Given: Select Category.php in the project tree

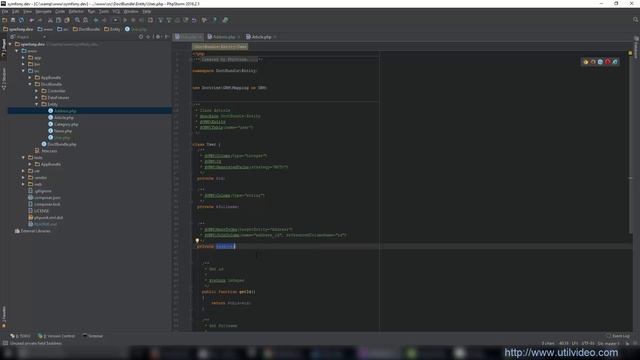Looking at the screenshot, I should (x=66, y=124).
